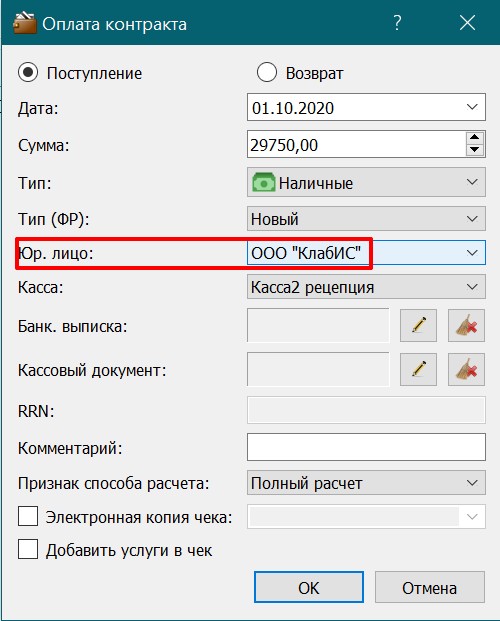Expand the Тип payment dropdown Наличные
Image resolution: width=500 pixels, height=621 pixels.
click(366, 182)
